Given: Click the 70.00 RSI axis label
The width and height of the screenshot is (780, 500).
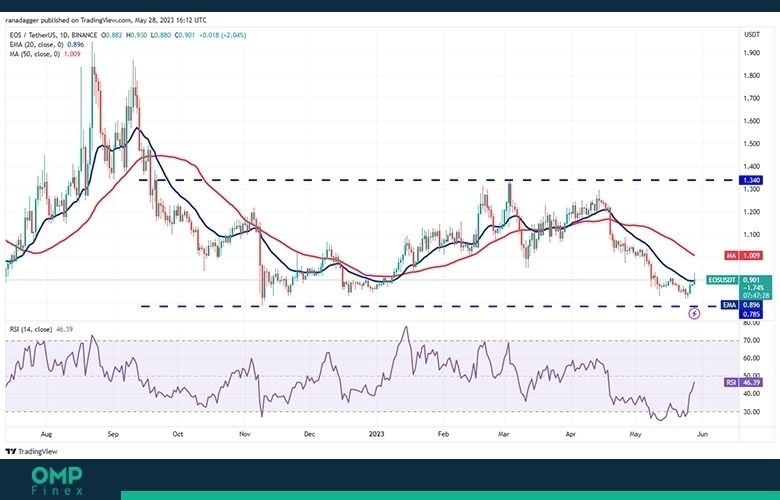Looking at the screenshot, I should (751, 340).
